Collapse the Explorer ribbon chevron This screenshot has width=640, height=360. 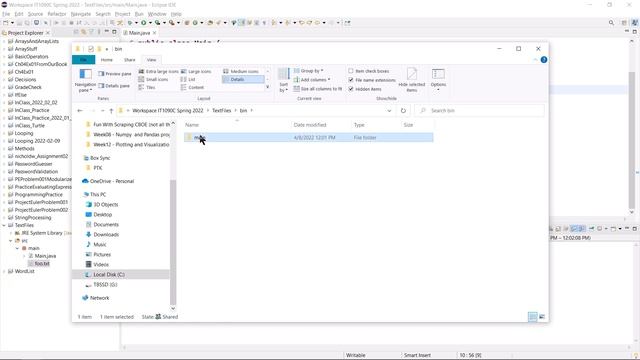tap(535, 60)
